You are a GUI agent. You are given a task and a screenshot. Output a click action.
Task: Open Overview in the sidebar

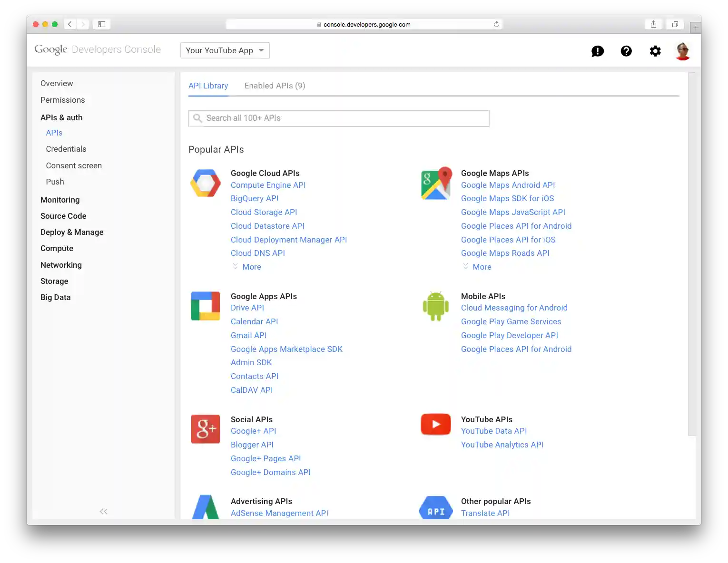tap(57, 83)
